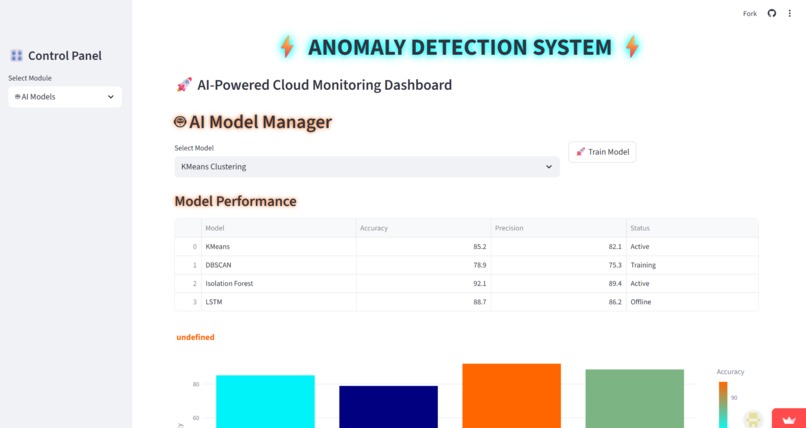Screen dimensions: 806x428
Task: Open the GitHub repository icon
Action: 772,13
